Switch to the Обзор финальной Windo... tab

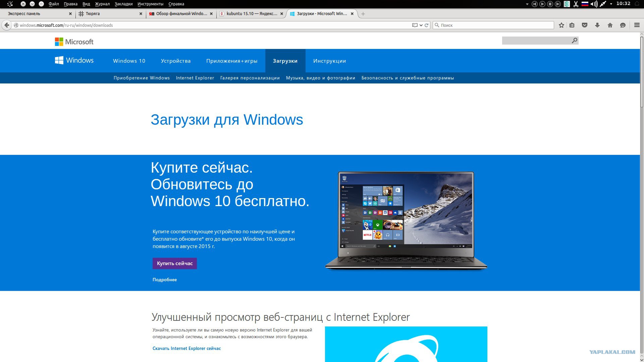(x=181, y=14)
